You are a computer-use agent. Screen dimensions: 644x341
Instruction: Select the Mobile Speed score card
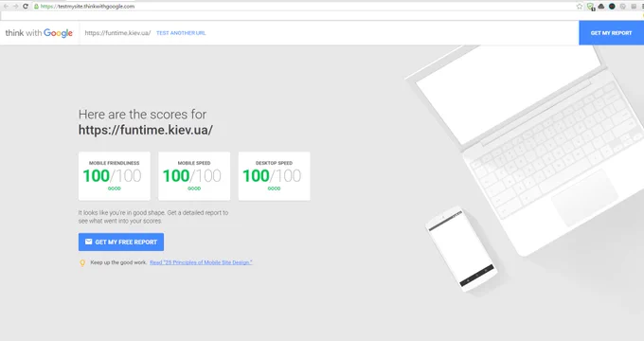tap(194, 176)
